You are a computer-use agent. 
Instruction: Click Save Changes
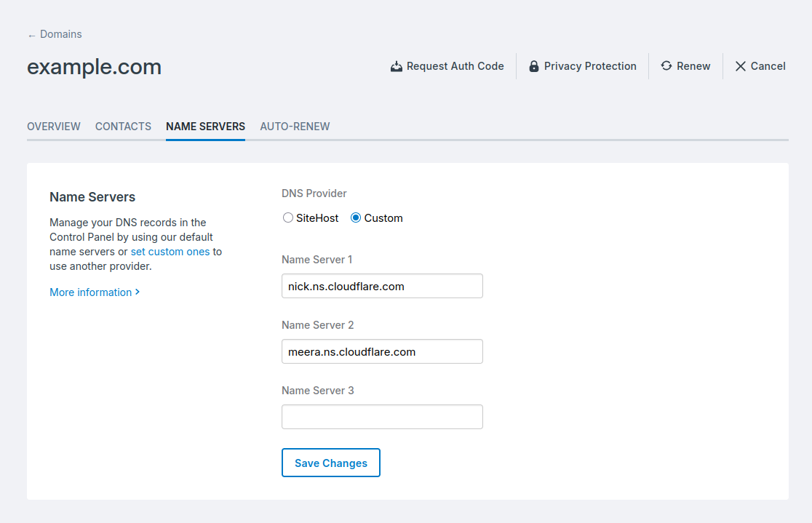(x=330, y=463)
